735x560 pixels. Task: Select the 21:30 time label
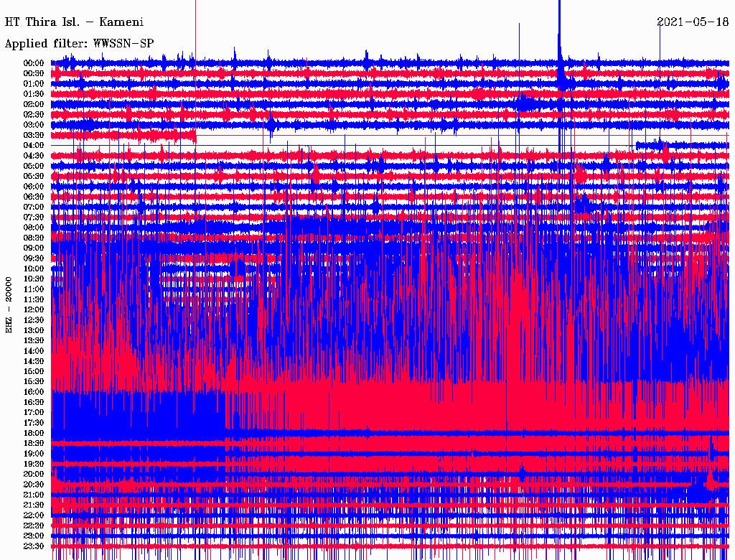tap(34, 505)
